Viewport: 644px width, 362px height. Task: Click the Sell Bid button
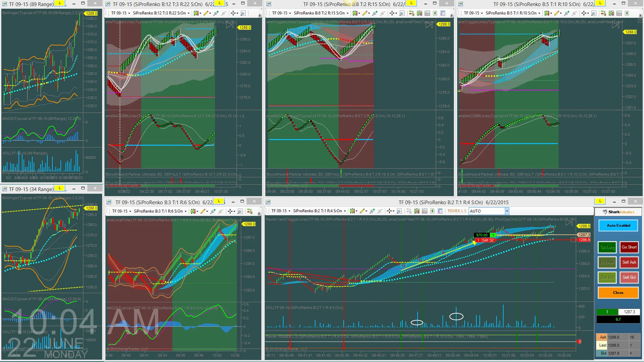629,277
